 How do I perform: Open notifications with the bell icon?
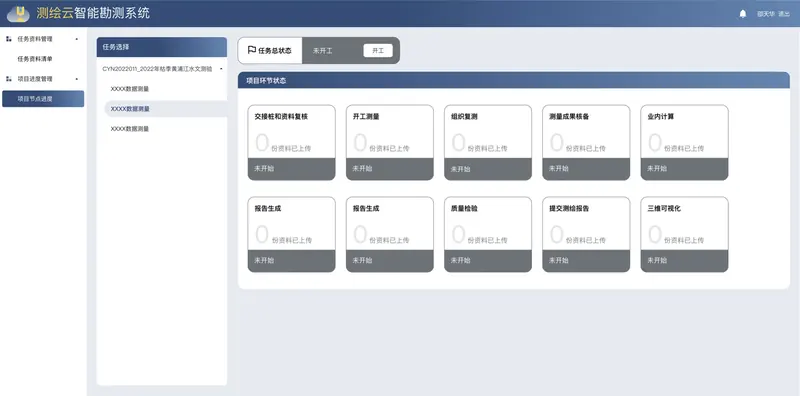(742, 14)
